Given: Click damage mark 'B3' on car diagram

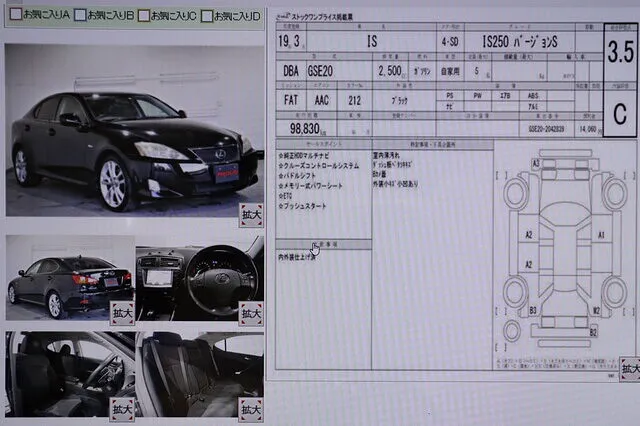Looking at the screenshot, I should [533, 311].
